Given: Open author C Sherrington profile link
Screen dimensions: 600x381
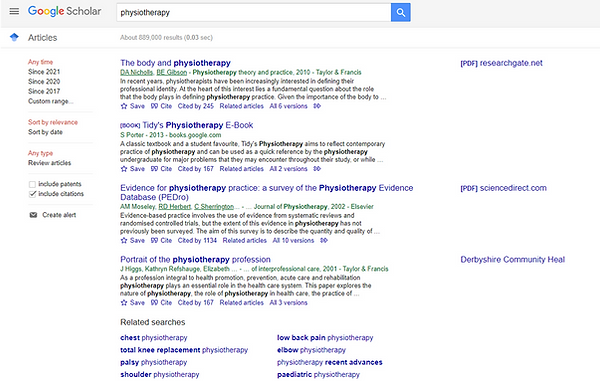Looking at the screenshot, I should coord(214,207).
